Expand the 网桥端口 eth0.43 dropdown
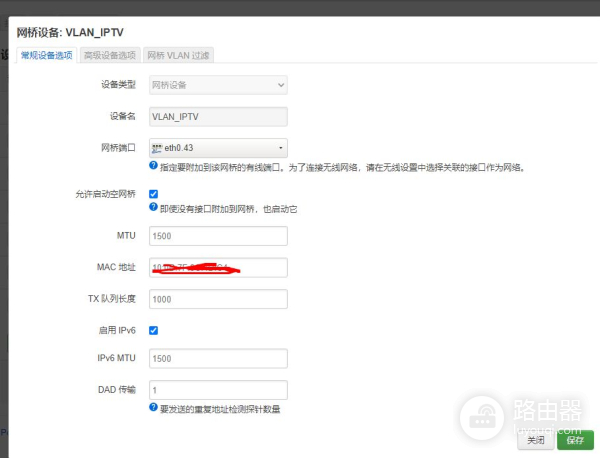The width and height of the screenshot is (600, 458). pos(218,148)
